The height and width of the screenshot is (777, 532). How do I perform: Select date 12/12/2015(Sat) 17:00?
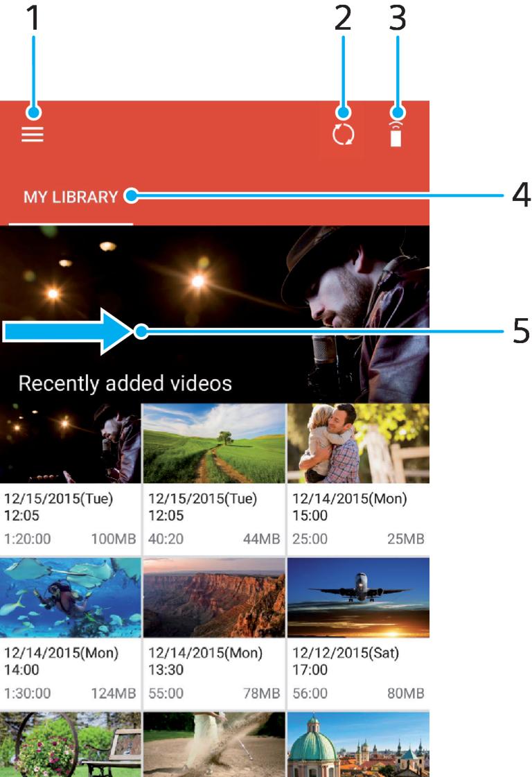346,661
